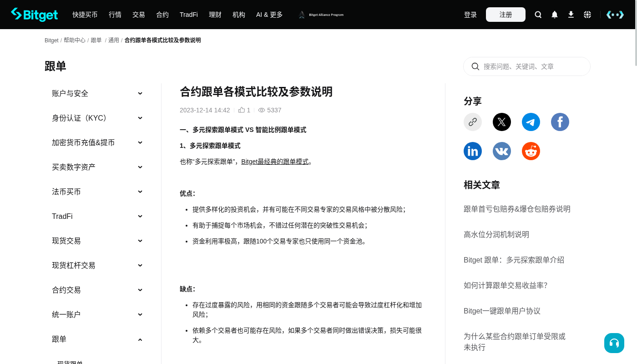This screenshot has height=364, width=637.
Task: Share the article on LinkedIn
Action: click(473, 151)
